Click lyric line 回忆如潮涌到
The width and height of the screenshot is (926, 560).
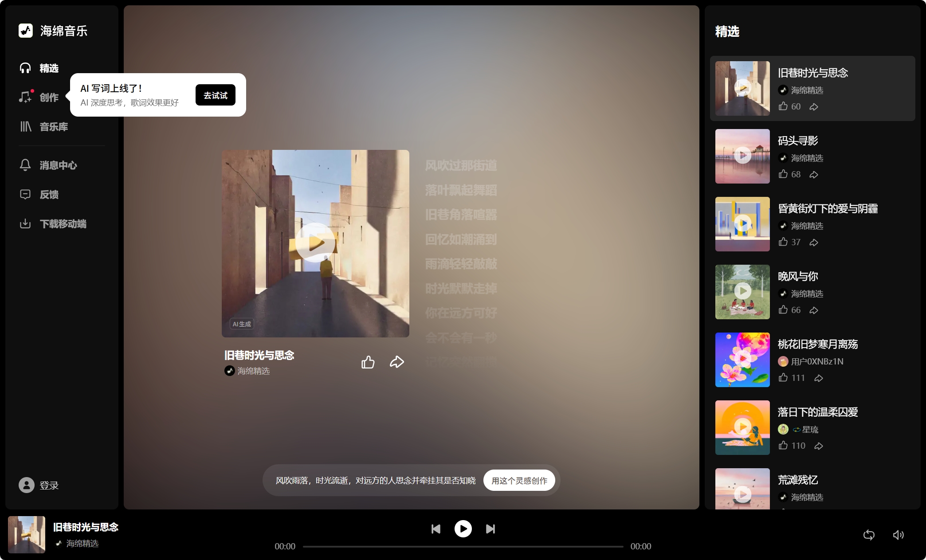click(x=461, y=239)
